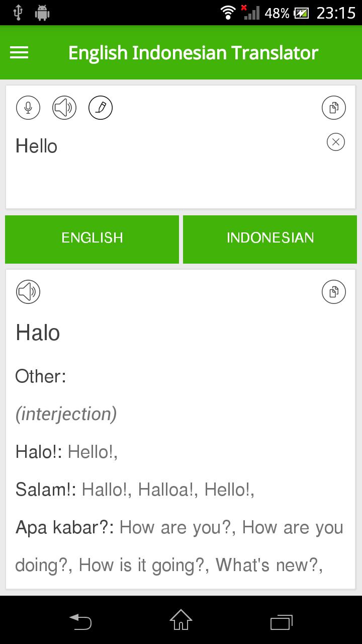362x644 pixels.
Task: Tap the battery indicator in the status bar
Action: pyautogui.click(x=302, y=13)
